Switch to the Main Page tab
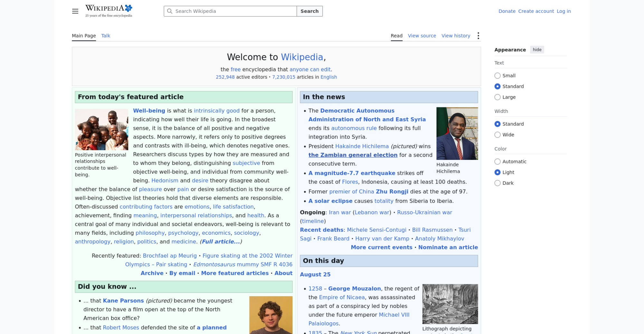Viewport: 644px width, 334px height. click(x=84, y=36)
